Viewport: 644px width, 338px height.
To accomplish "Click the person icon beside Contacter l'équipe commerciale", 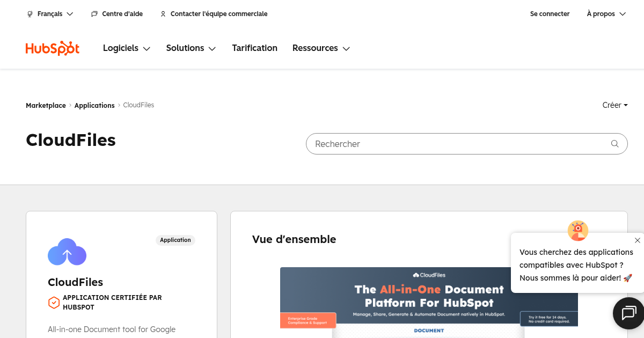I will pos(163,14).
